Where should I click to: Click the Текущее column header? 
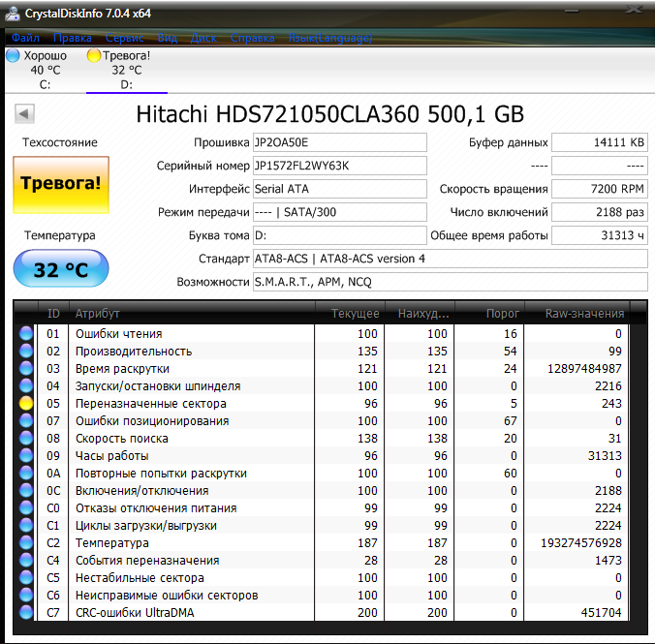349,313
